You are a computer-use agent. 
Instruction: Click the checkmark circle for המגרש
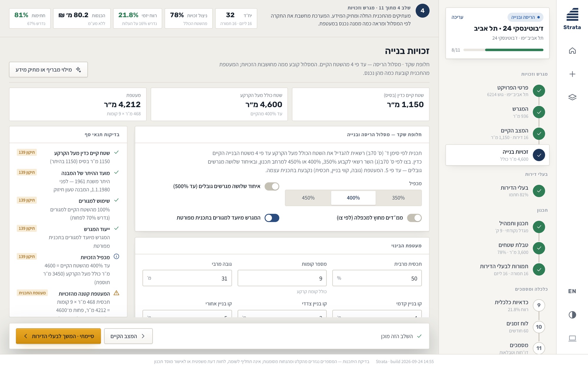point(539,112)
